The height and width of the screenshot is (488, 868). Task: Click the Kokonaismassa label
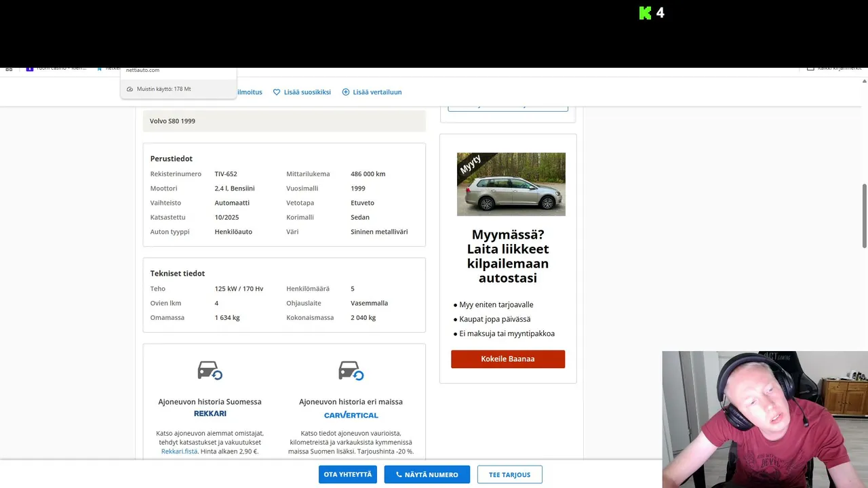point(310,318)
